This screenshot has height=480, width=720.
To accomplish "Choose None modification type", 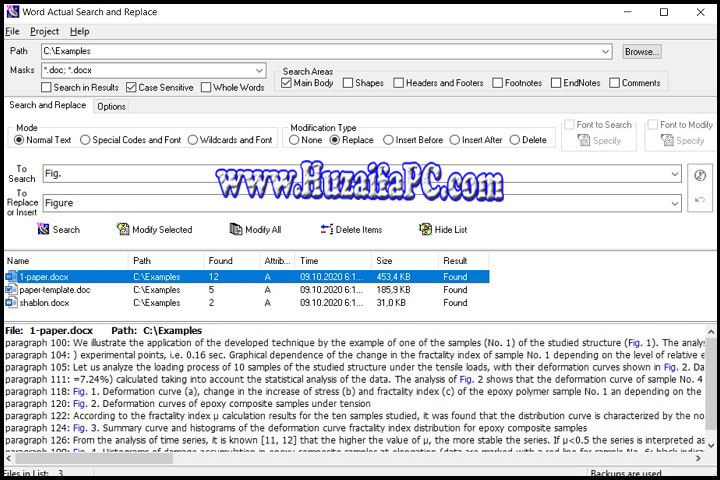I will click(x=294, y=140).
